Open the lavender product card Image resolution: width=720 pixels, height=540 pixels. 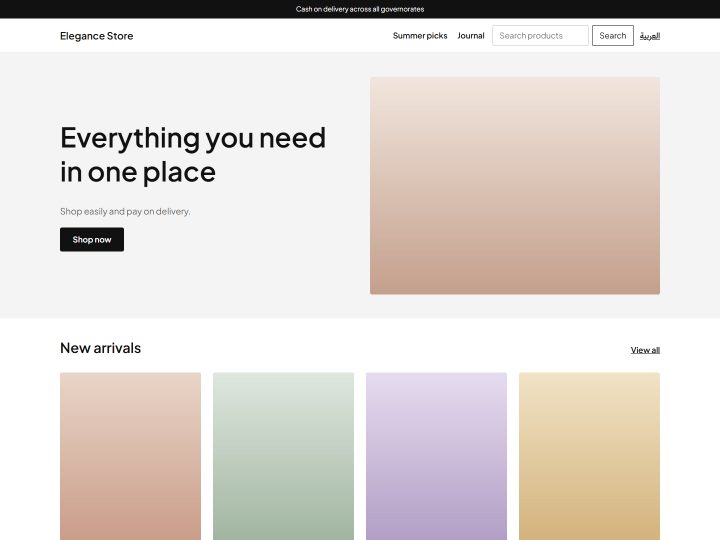point(436,456)
